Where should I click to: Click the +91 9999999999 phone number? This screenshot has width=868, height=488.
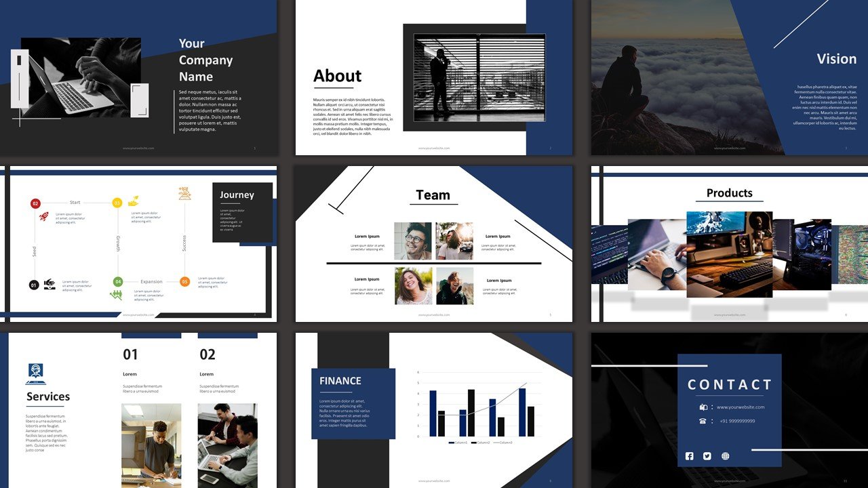(x=736, y=421)
